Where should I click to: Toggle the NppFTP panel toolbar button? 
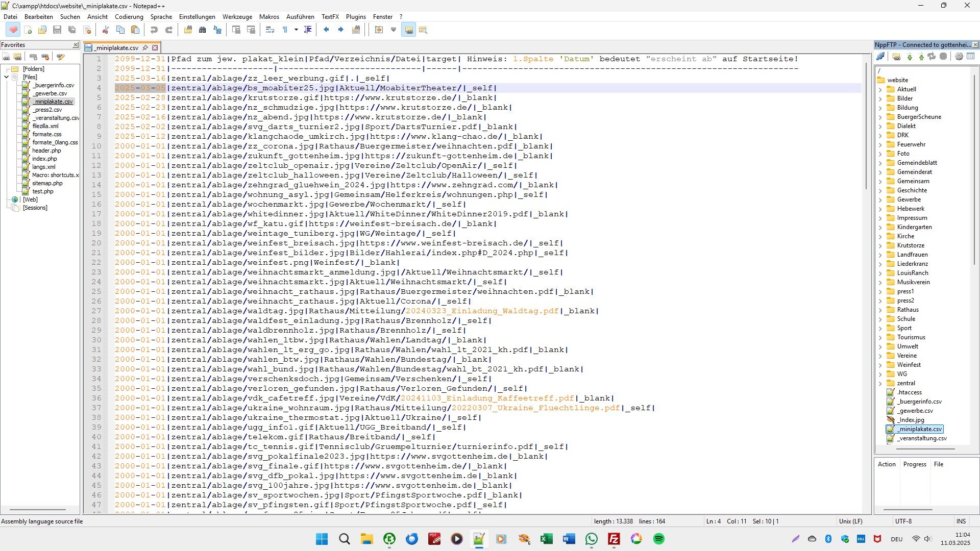(409, 30)
